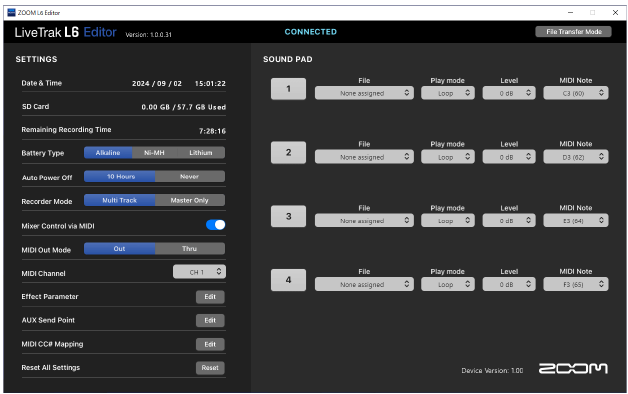
Task: Open File Transfer Mode
Action: (574, 32)
